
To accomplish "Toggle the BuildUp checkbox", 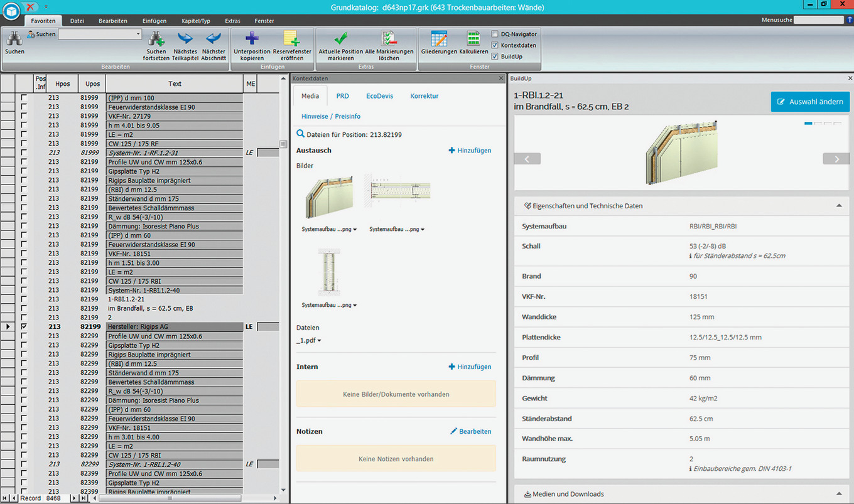I will 495,56.
